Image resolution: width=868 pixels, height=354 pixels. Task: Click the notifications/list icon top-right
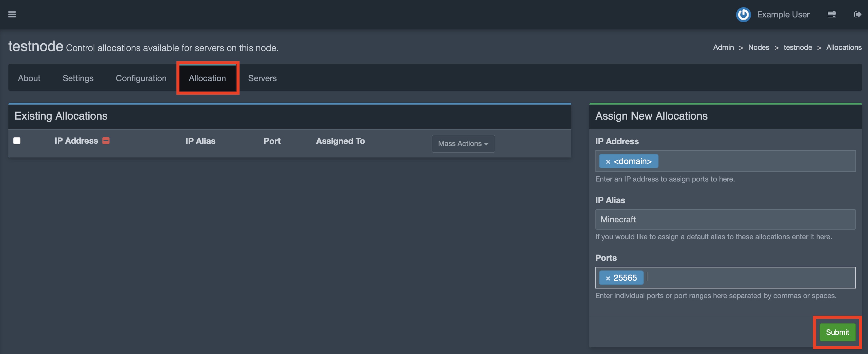[x=833, y=14]
